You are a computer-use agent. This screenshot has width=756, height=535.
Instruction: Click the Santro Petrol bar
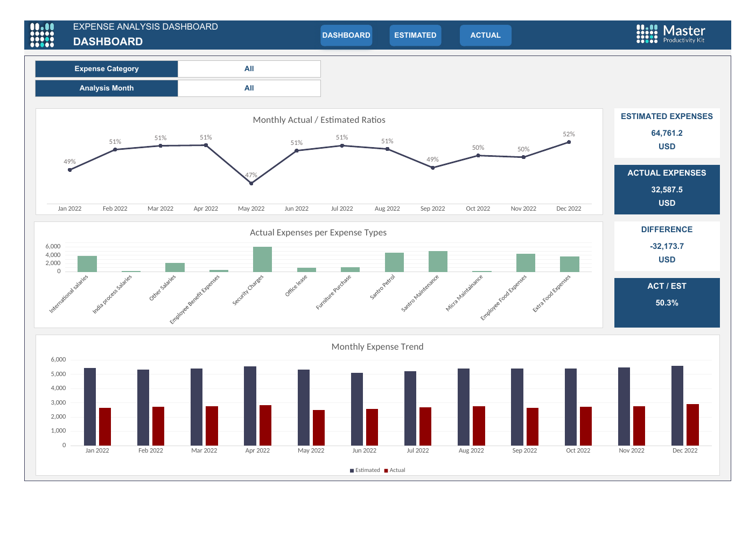394,262
